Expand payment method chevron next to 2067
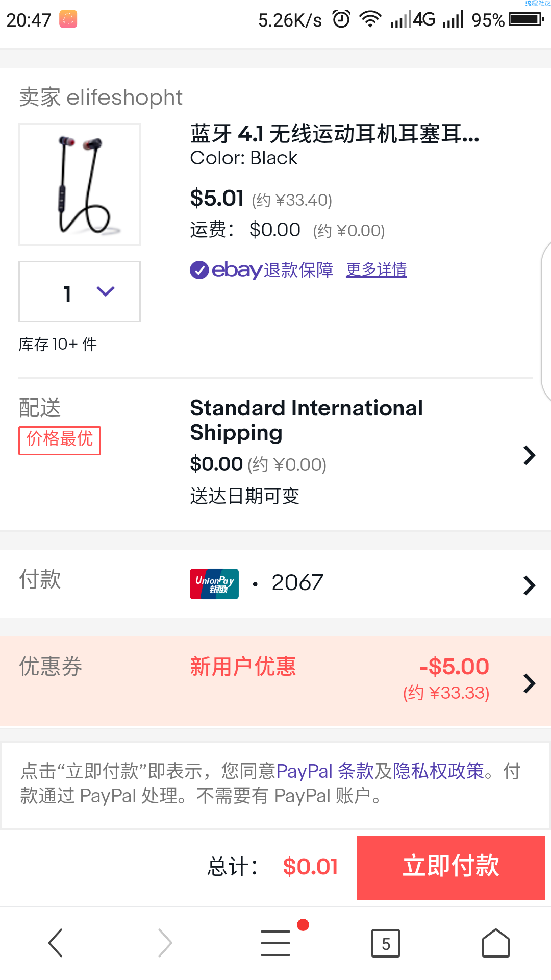Viewport: 551px width, 980px height. 529,585
